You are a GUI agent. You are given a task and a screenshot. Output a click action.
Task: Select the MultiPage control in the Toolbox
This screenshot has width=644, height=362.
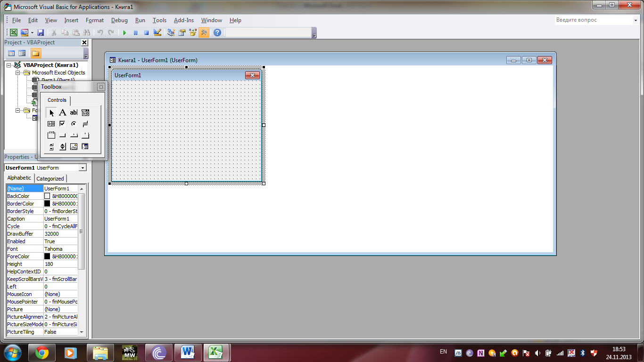tap(85, 135)
